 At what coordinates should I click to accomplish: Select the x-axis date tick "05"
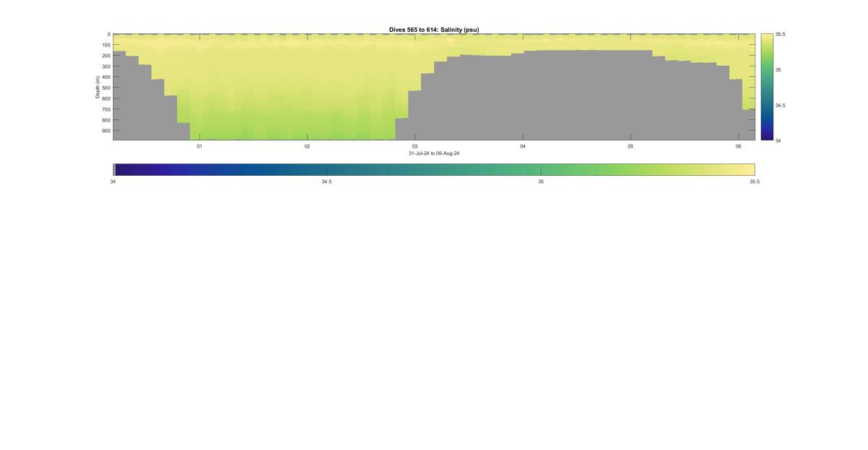[631, 146]
